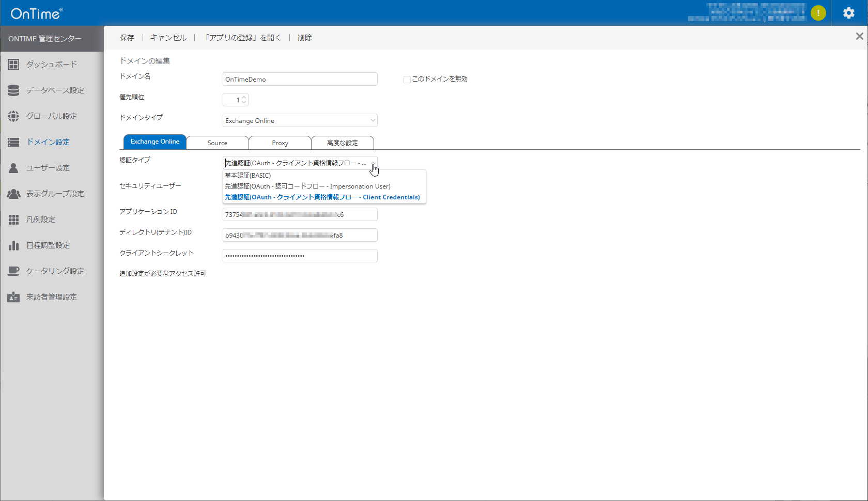
Task: Click the global settings globe icon
Action: coord(13,116)
